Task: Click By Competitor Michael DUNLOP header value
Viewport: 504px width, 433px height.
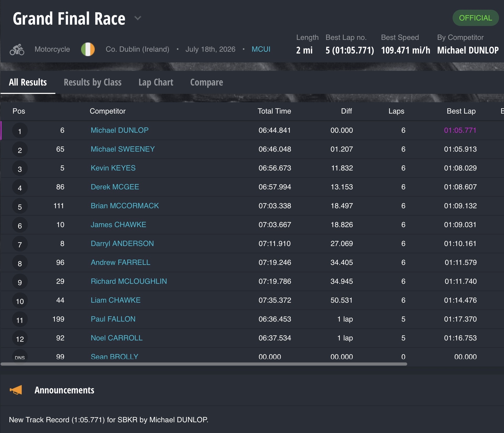Action: click(468, 50)
